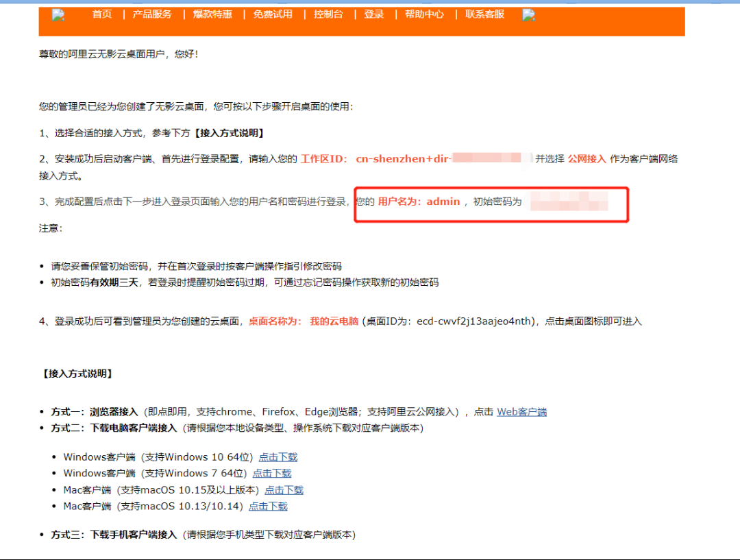This screenshot has height=560, width=740.
Task: Download macOS 10.13/10.14 client via 点击下载
Action: 268,506
